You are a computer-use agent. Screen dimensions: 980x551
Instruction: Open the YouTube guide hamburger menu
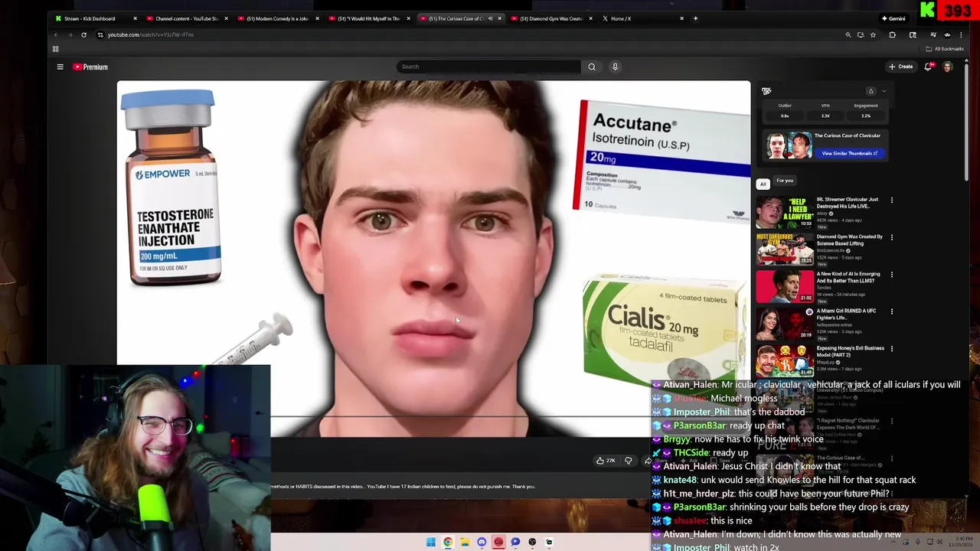[60, 67]
